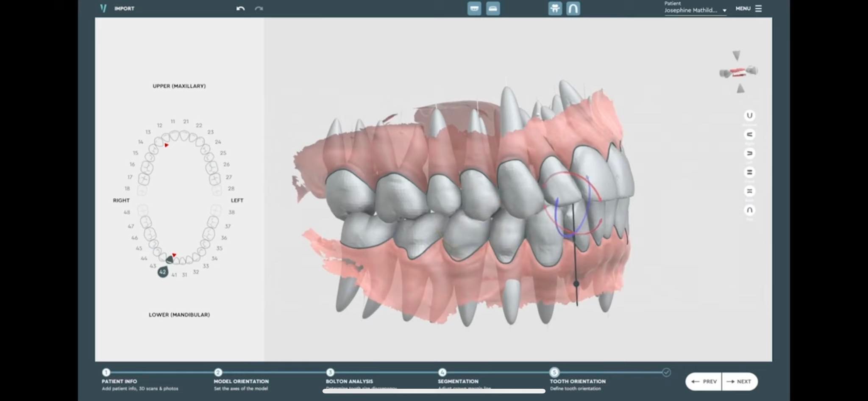Open the Patient name dropdown
The image size is (868, 401).
[x=695, y=10]
